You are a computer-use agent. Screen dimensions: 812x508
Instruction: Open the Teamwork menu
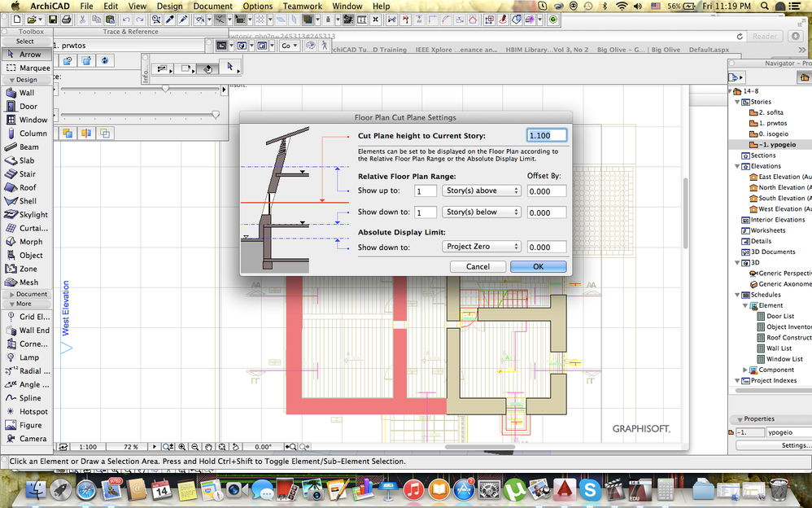click(302, 6)
